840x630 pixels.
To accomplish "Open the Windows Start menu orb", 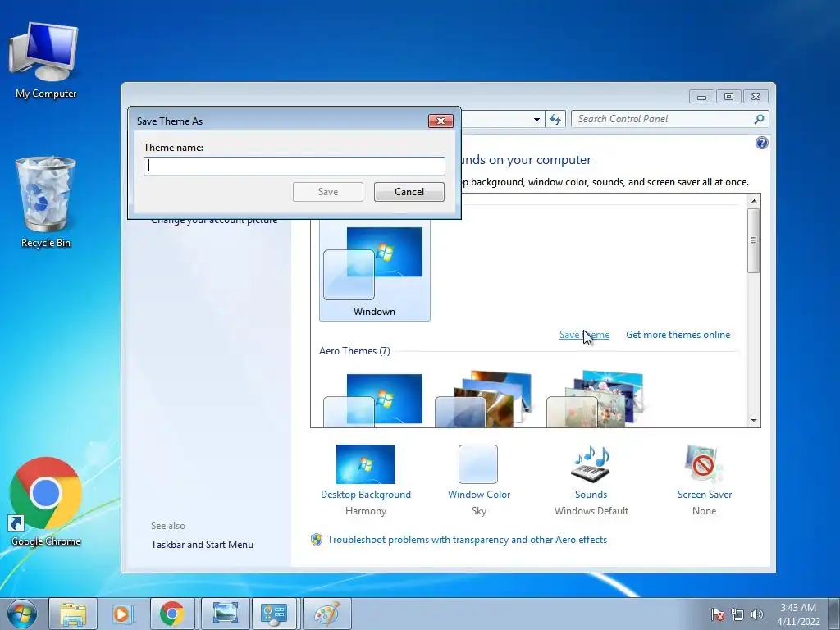I will 22,614.
